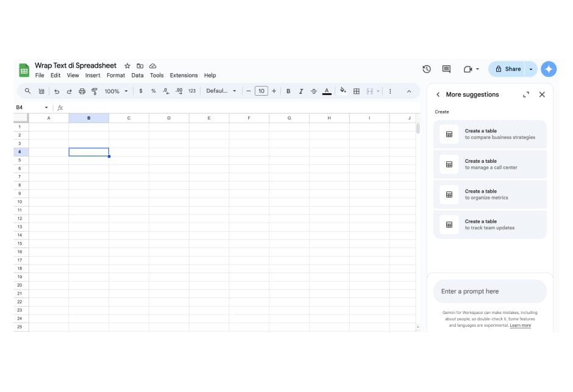
Task: Open the File menu
Action: coord(40,75)
